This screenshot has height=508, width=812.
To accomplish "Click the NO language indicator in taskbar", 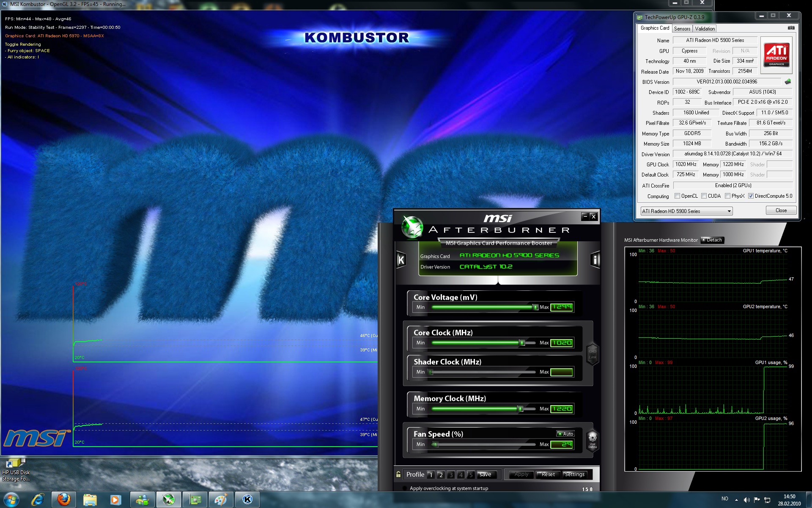I will click(724, 499).
